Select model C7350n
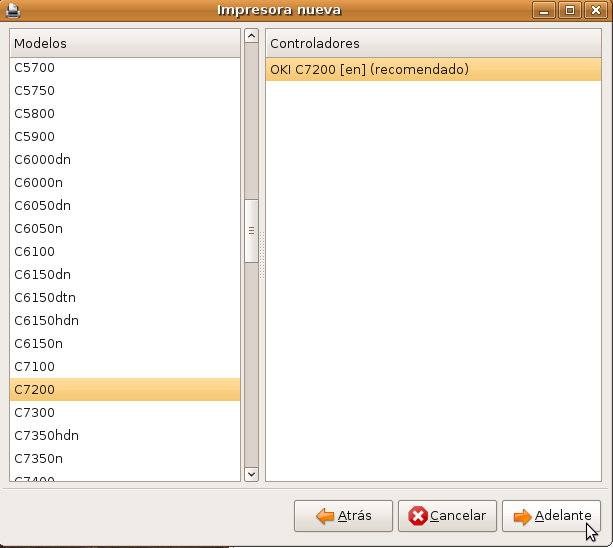The width and height of the screenshot is (613, 548). pyautogui.click(x=125, y=458)
